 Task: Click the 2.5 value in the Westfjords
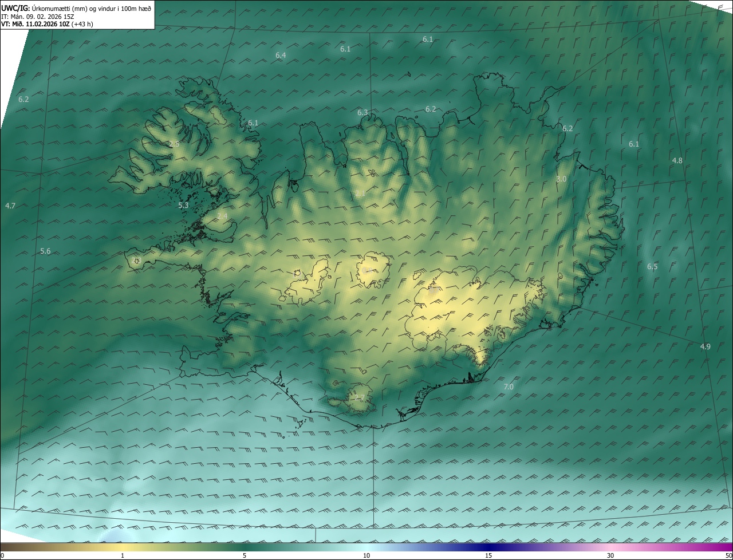174,144
